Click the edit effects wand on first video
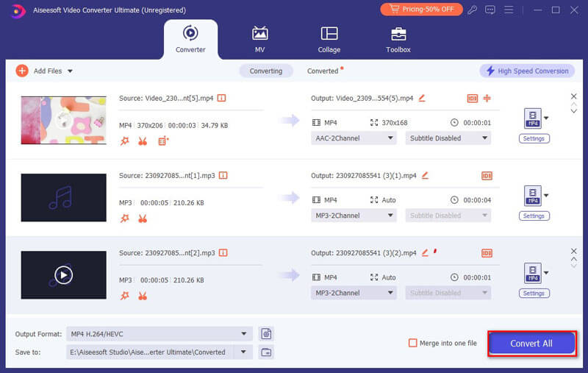 124,141
